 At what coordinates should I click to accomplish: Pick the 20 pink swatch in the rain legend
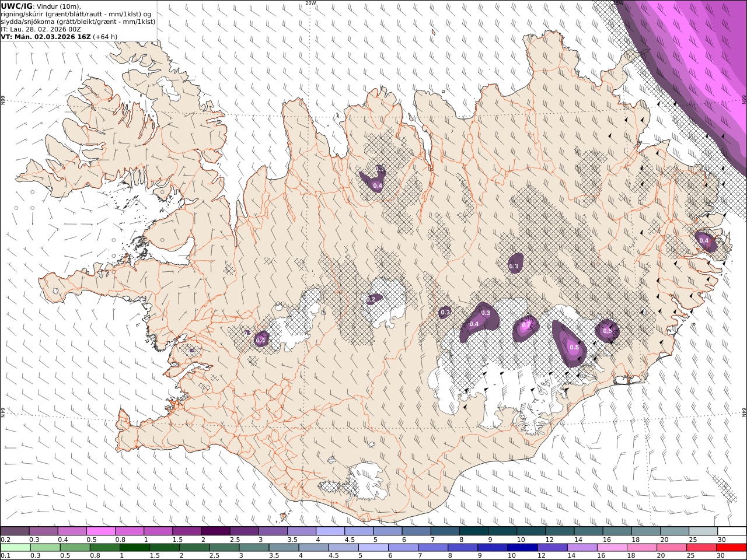pos(671,548)
